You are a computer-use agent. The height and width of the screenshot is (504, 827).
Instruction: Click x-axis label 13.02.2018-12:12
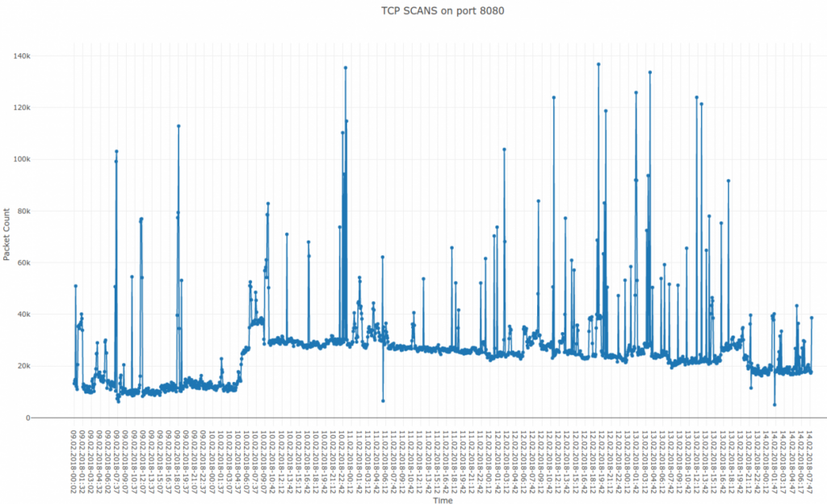tap(698, 462)
